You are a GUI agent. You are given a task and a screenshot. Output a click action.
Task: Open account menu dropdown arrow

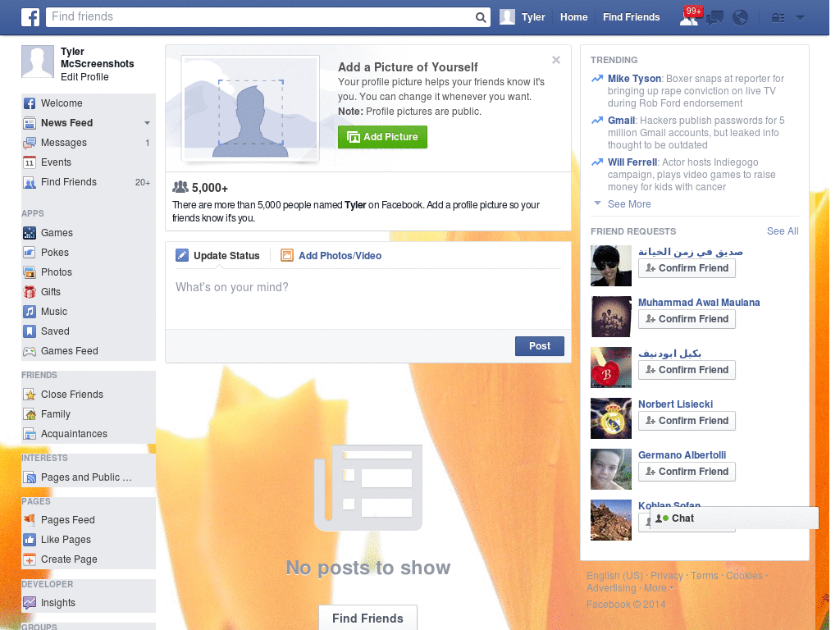click(800, 17)
